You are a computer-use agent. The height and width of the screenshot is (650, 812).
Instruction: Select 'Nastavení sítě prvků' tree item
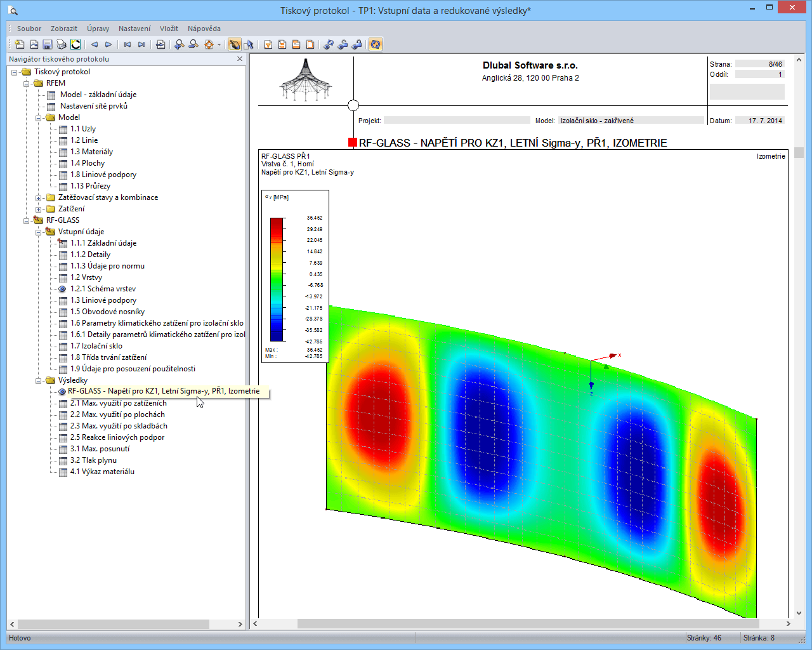(x=94, y=106)
